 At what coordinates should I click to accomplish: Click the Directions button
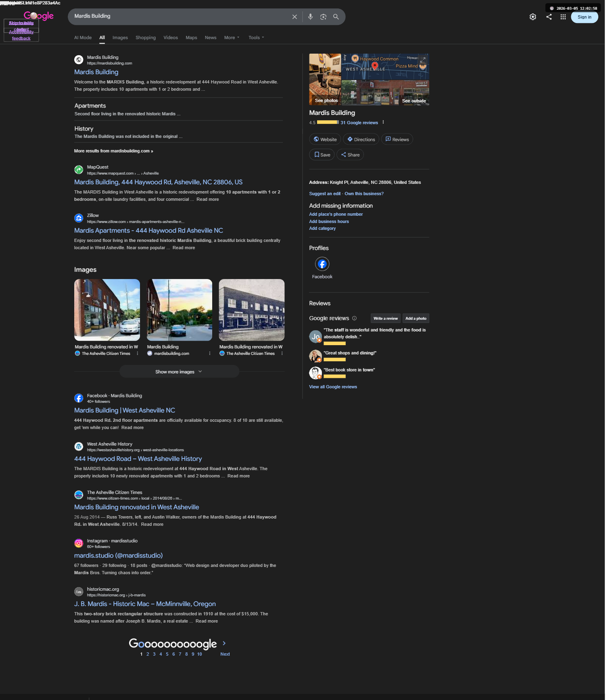pos(361,140)
